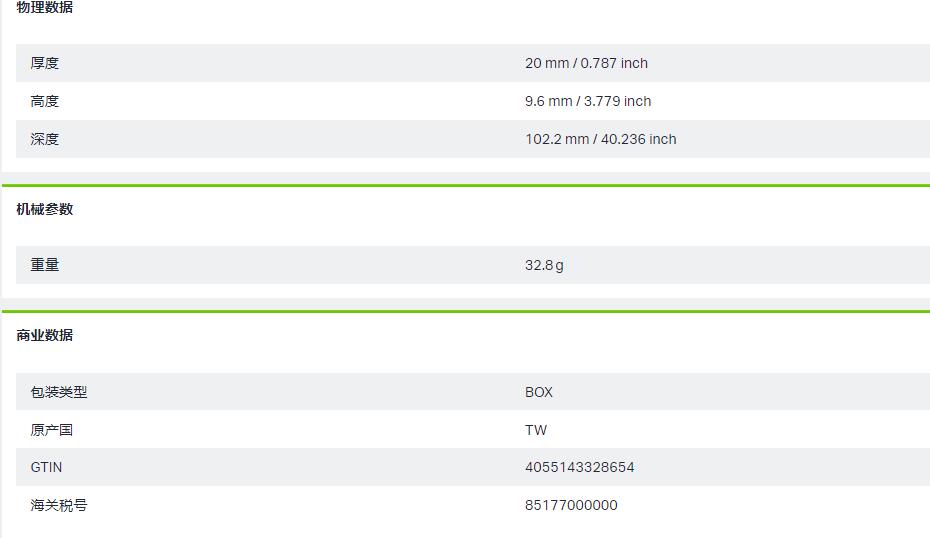Click the 102.2 mm / 40.236 inch value
This screenshot has height=538, width=930.
(x=600, y=139)
